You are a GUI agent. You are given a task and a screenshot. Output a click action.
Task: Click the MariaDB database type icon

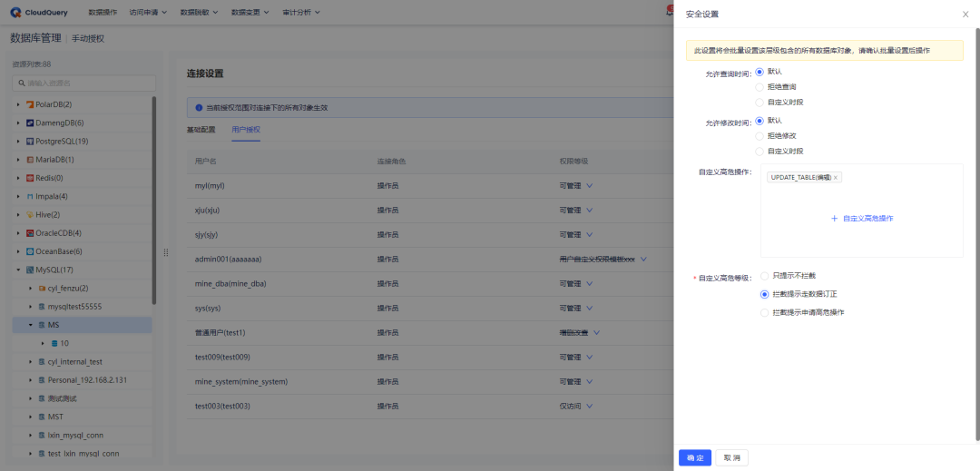[x=29, y=160]
